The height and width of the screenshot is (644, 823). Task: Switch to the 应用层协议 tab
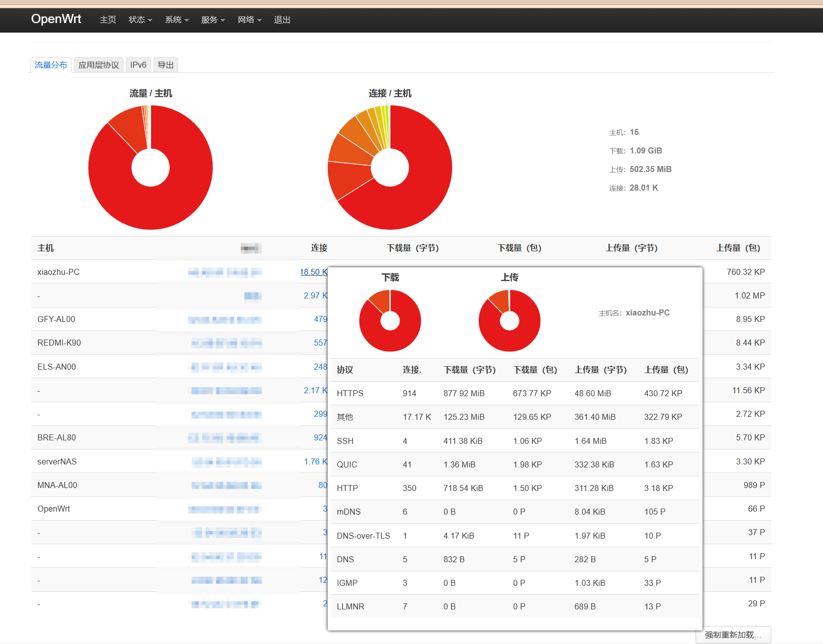tap(99, 65)
